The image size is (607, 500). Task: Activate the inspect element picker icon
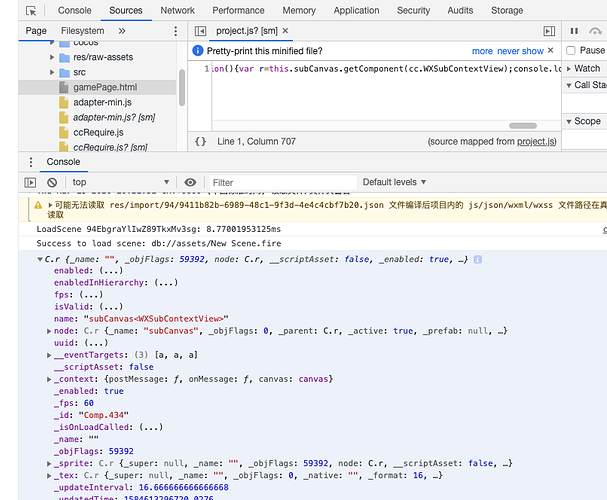click(31, 11)
